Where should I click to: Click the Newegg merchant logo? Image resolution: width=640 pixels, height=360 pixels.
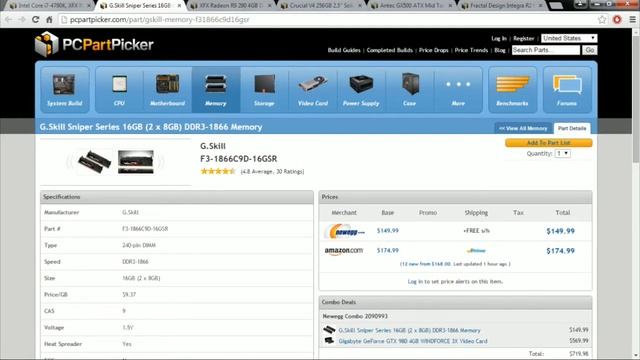[x=344, y=231]
